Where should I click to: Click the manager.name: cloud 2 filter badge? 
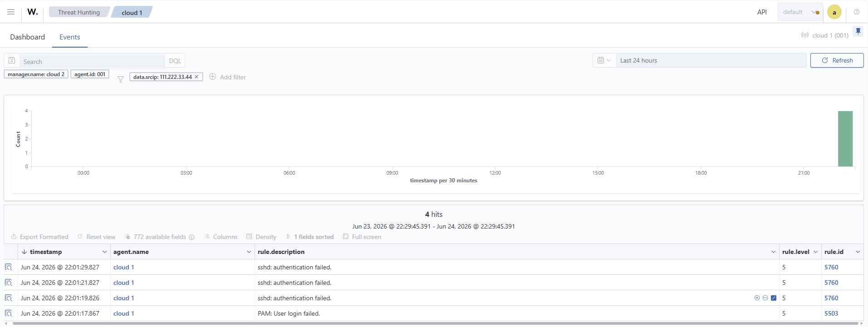[x=36, y=74]
